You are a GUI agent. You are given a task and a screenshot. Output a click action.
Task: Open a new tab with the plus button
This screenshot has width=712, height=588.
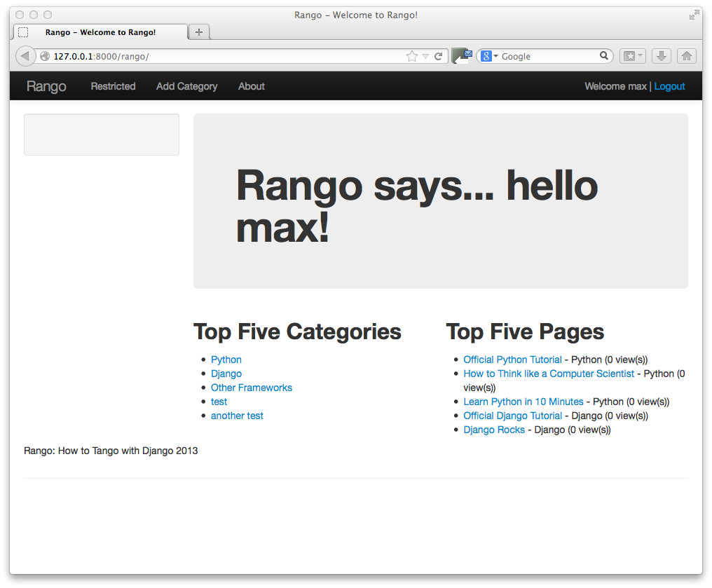click(x=198, y=32)
